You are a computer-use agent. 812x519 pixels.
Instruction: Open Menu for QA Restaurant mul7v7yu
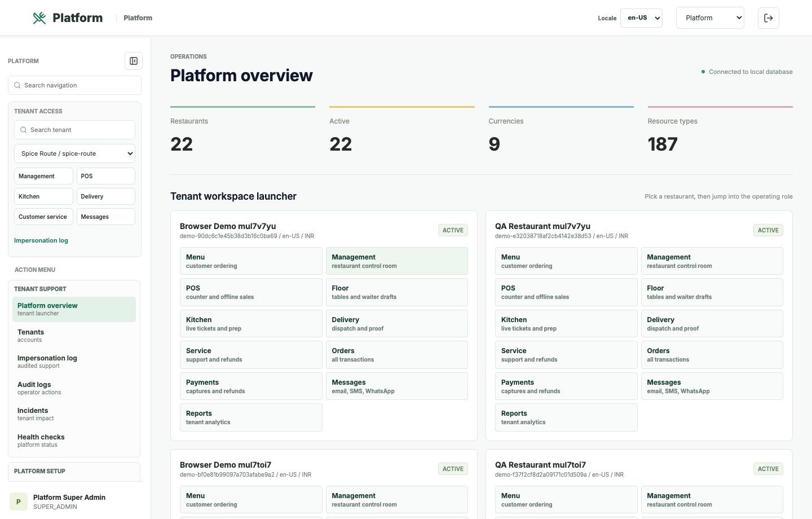click(566, 261)
